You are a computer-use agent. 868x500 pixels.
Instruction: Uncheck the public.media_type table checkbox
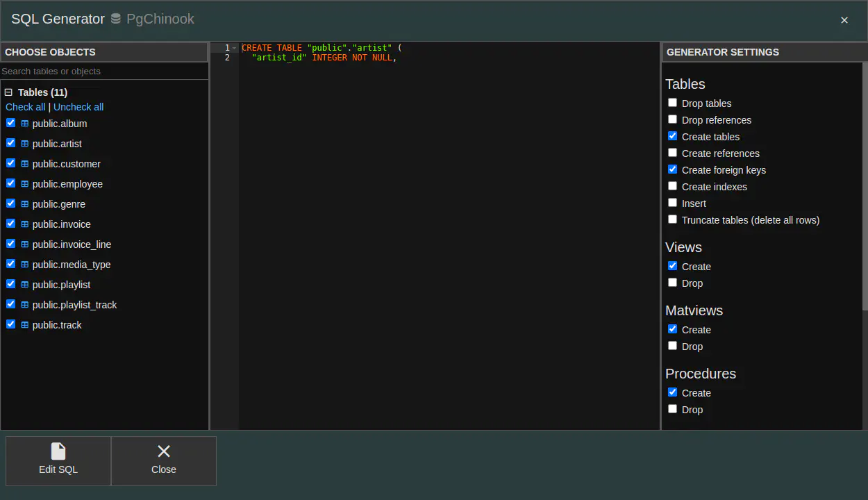[x=10, y=264]
